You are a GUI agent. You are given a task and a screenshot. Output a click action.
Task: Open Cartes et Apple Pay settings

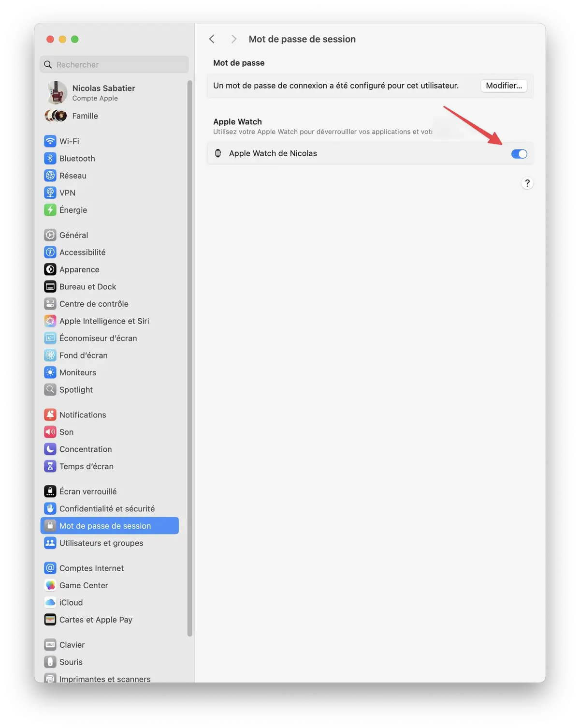[95, 619]
